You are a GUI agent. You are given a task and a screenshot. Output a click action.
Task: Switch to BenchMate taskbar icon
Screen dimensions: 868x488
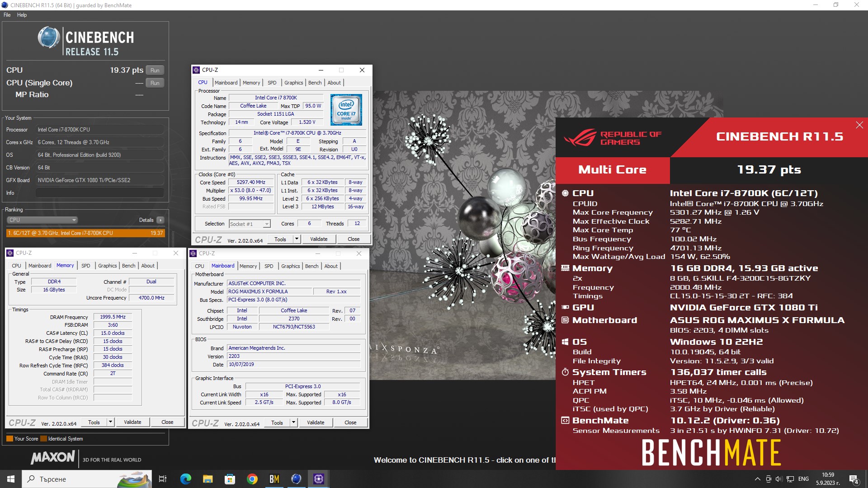[x=274, y=479]
